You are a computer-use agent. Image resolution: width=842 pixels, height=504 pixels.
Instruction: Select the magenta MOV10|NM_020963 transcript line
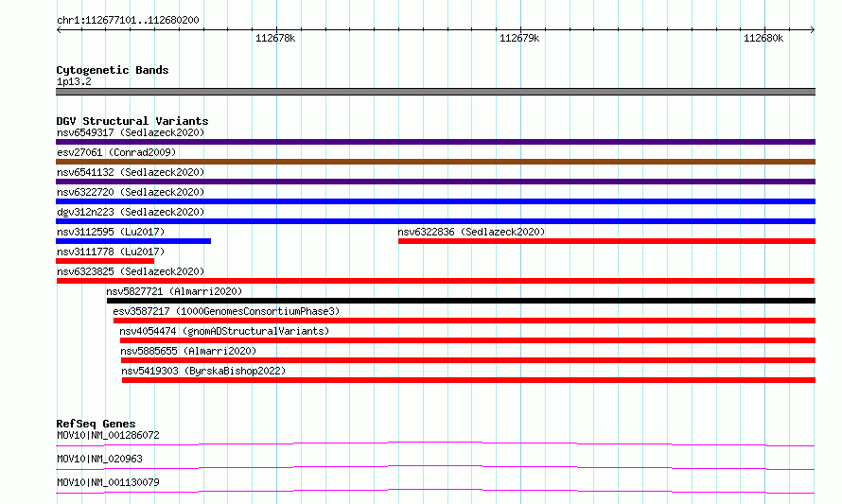pyautogui.click(x=435, y=467)
